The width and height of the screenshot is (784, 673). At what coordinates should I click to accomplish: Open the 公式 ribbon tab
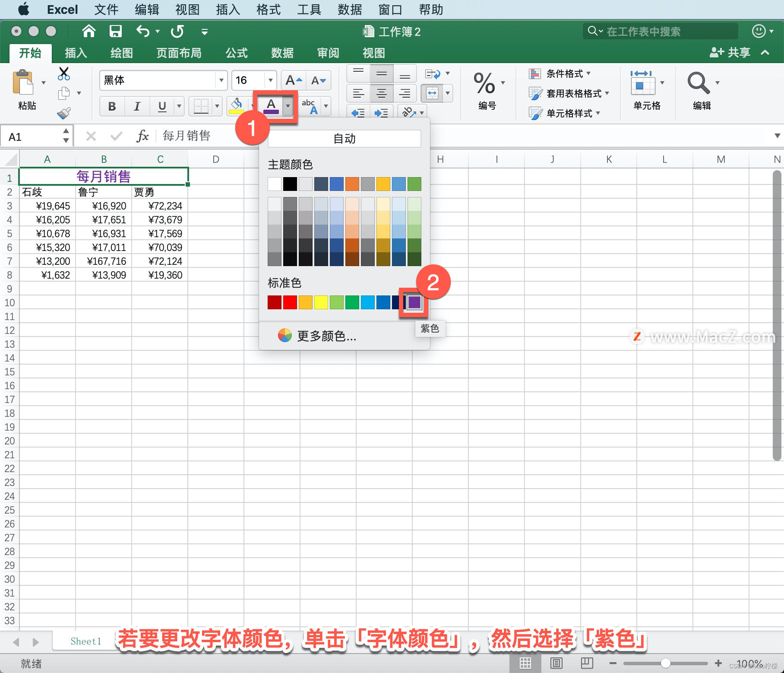coord(237,53)
